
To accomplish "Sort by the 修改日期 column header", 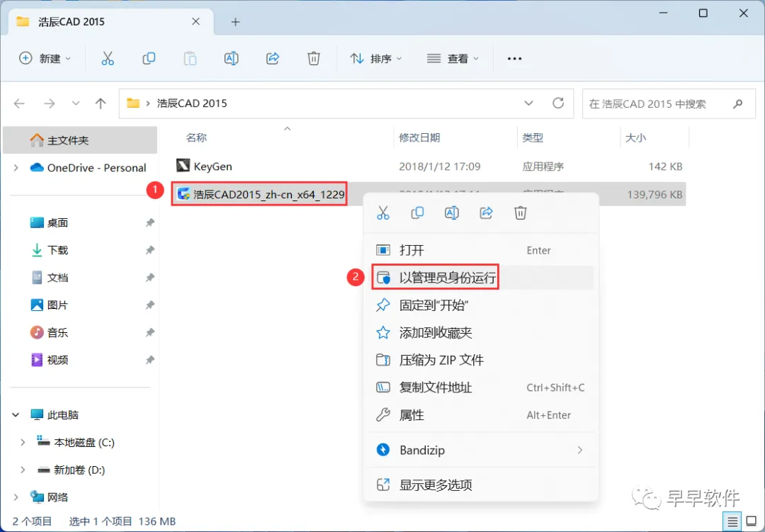I will click(419, 137).
